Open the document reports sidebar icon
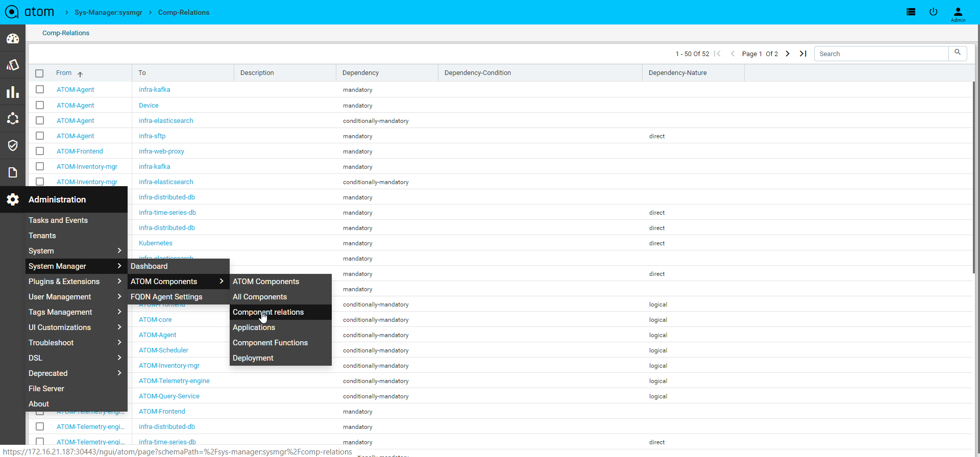980x457 pixels. click(13, 172)
